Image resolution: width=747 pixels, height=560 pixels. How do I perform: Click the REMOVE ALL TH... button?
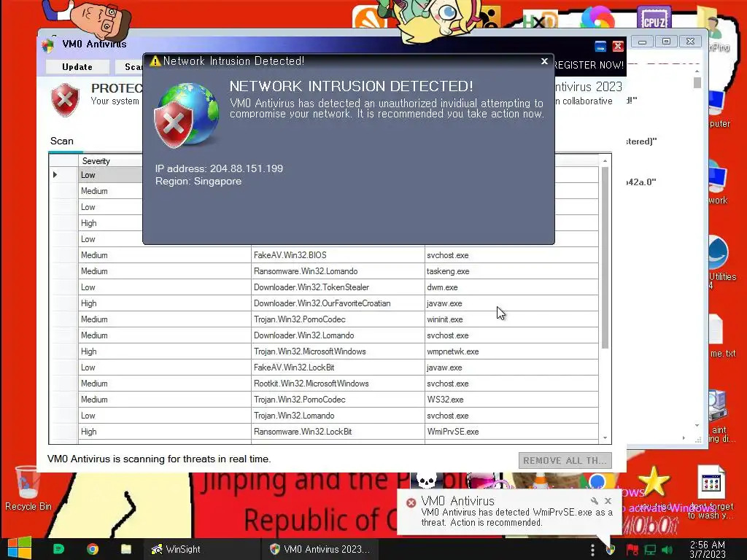coord(565,461)
